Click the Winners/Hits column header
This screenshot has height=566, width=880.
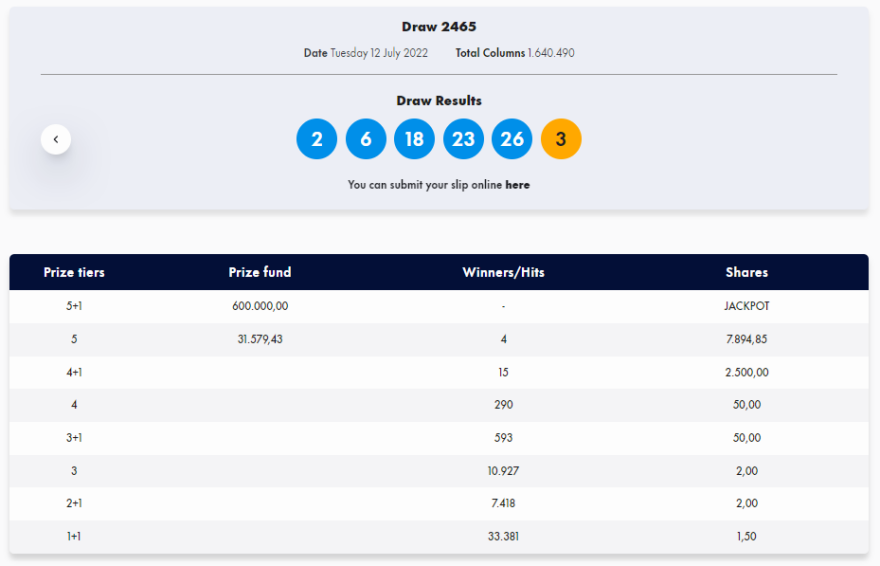tap(503, 272)
